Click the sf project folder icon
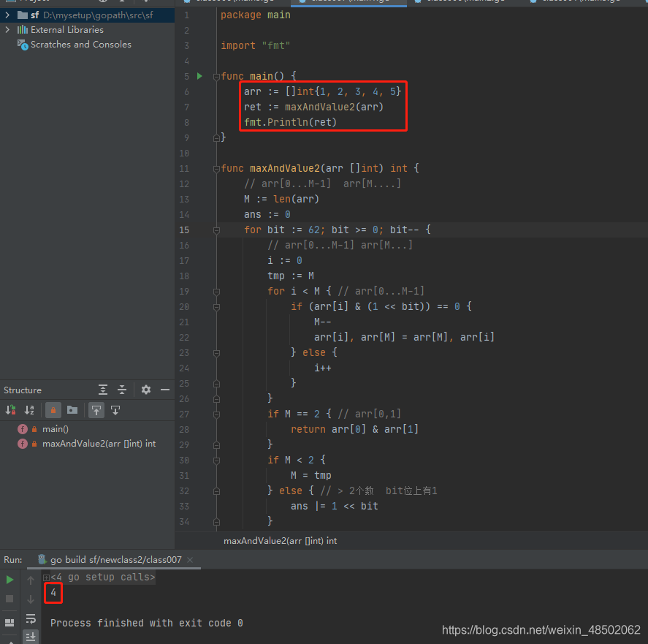The image size is (648, 644). tap(23, 15)
